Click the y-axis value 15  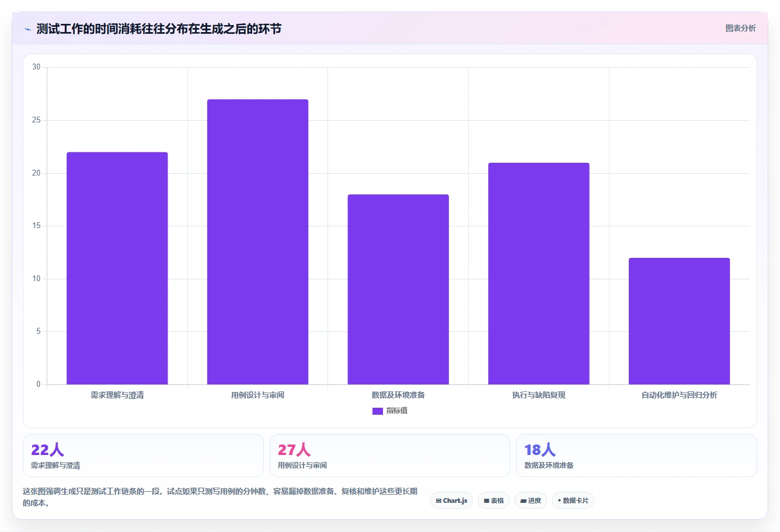click(x=36, y=226)
